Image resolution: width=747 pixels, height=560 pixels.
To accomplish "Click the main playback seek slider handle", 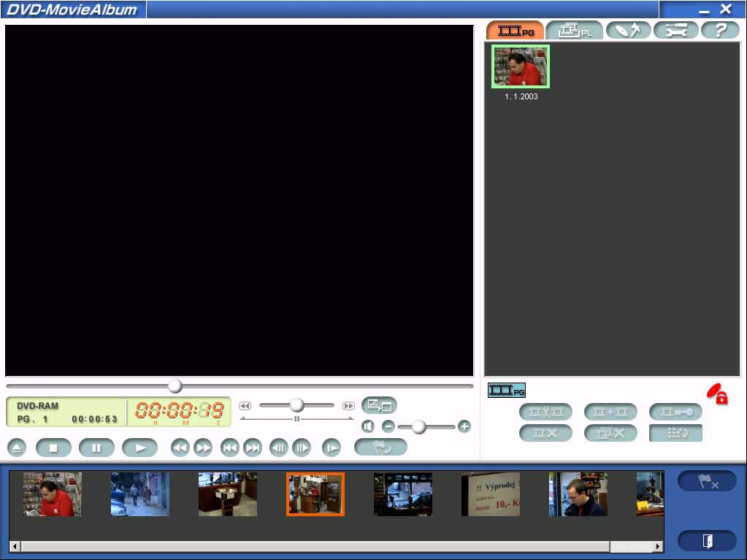I will 175,386.
